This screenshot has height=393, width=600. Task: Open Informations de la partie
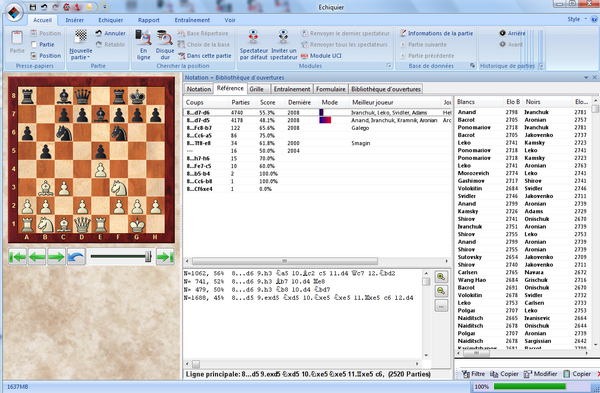437,33
